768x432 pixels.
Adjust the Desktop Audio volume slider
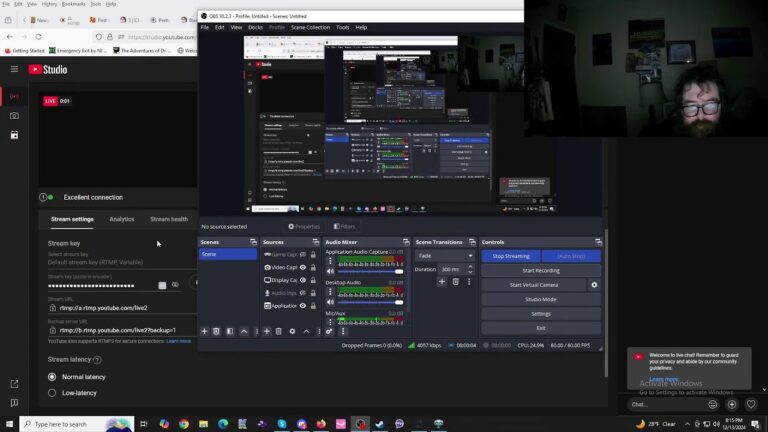(370, 302)
